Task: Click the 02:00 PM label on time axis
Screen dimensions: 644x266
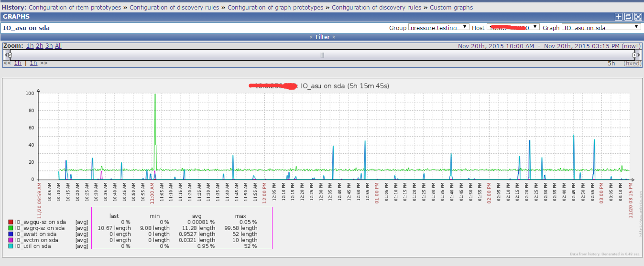Action: coord(489,194)
